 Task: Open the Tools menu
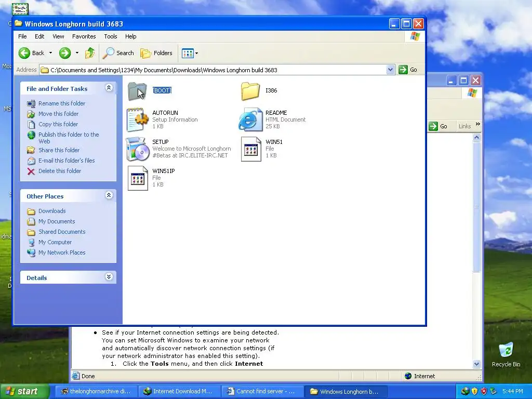click(110, 36)
